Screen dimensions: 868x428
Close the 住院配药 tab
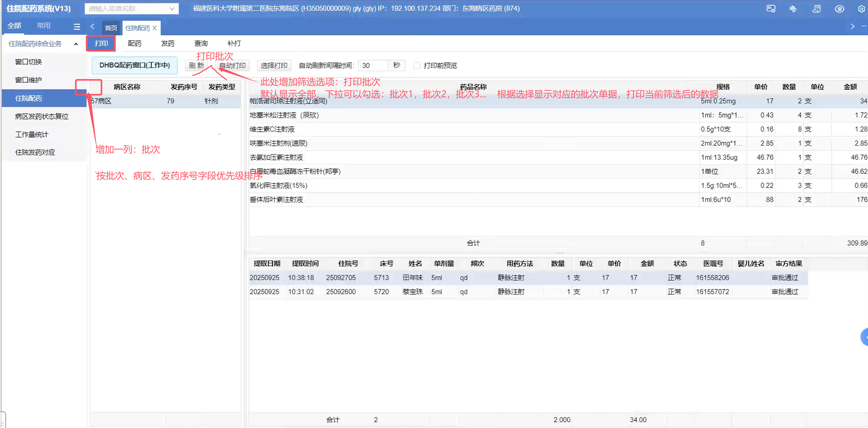coord(155,28)
